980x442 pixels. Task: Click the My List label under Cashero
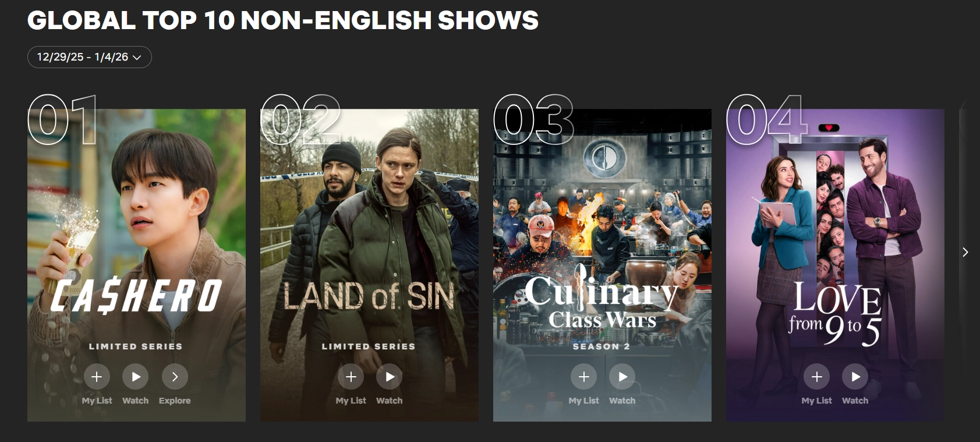(x=97, y=401)
